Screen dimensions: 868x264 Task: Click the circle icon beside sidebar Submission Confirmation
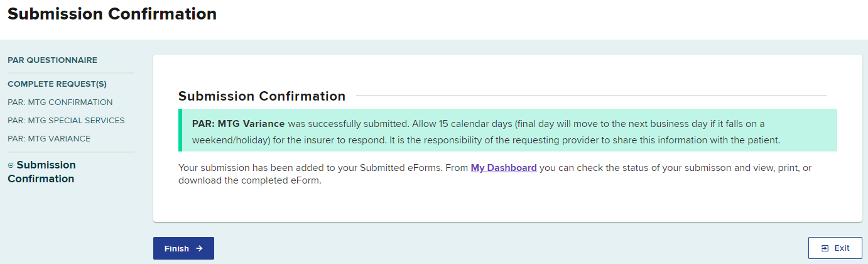pos(11,165)
